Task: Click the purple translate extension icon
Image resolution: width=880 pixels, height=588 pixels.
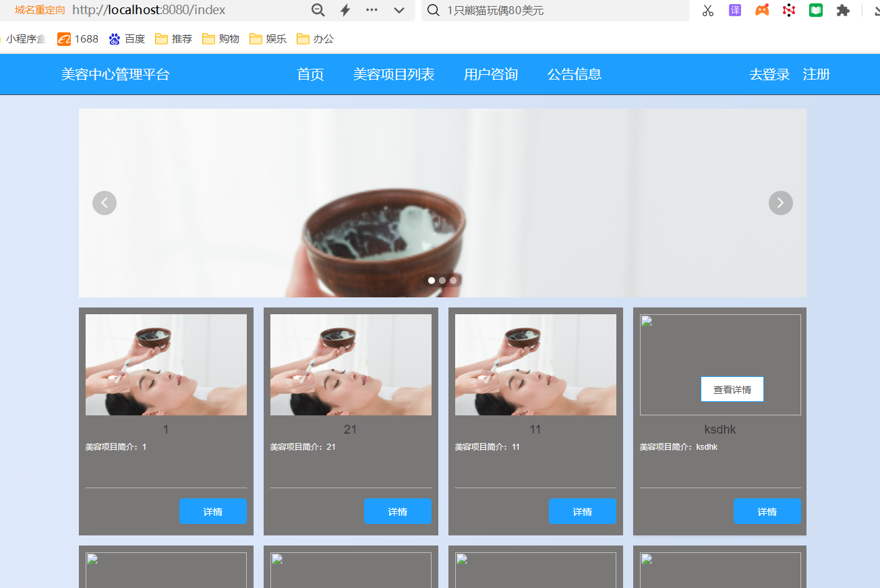Action: click(x=735, y=10)
